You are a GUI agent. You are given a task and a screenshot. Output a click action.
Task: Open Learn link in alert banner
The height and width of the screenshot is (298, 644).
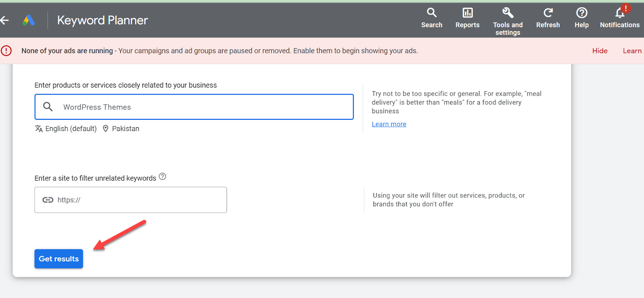pyautogui.click(x=632, y=51)
